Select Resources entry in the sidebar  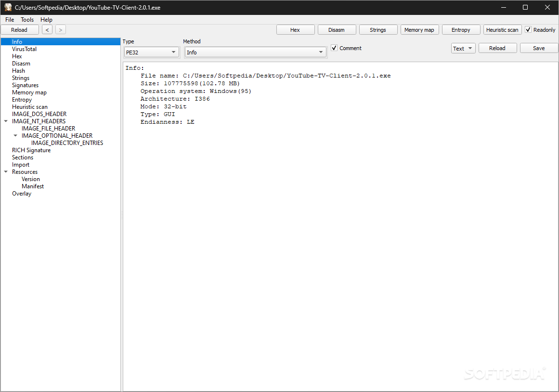coord(25,172)
